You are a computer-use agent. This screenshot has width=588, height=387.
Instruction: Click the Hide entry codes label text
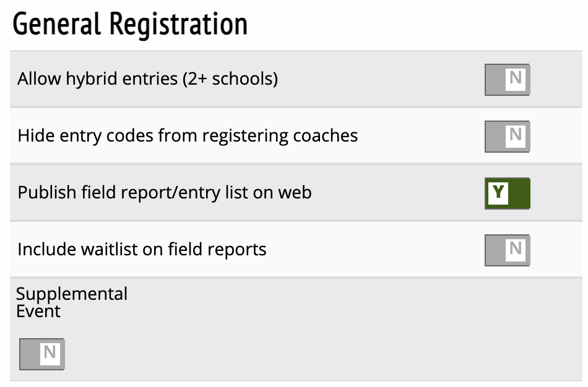point(188,136)
